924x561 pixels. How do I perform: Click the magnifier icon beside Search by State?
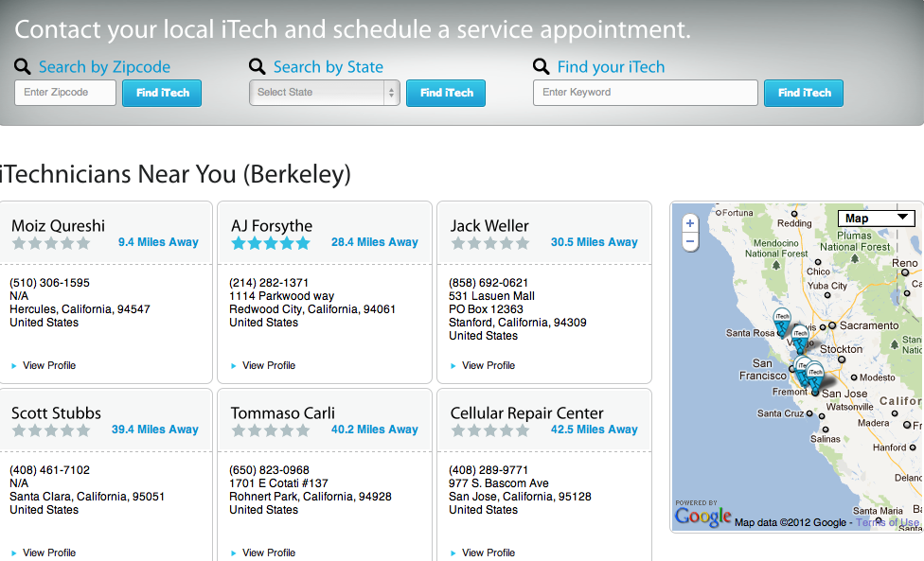(257, 66)
